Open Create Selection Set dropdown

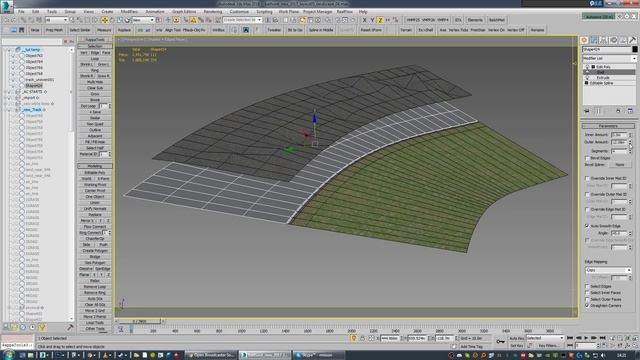(242, 20)
